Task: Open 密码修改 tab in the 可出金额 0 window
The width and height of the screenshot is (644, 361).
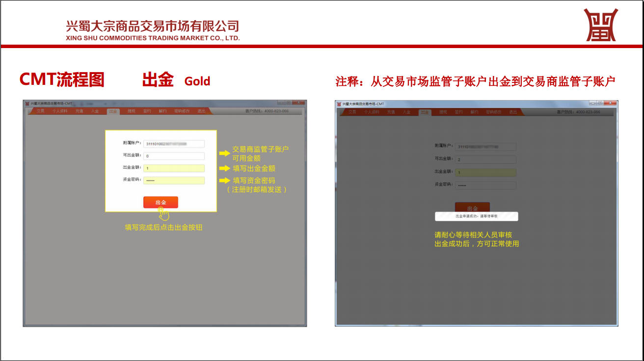Action: coord(182,111)
